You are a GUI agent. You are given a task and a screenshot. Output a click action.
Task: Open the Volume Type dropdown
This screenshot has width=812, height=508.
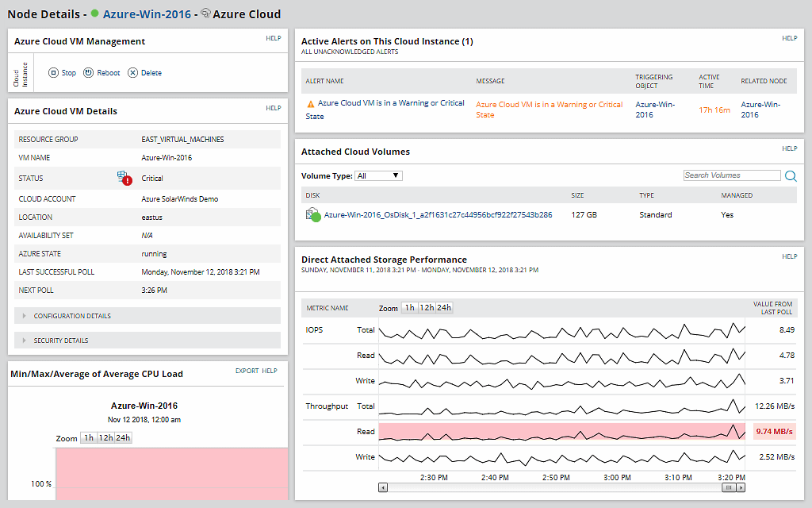coord(378,175)
